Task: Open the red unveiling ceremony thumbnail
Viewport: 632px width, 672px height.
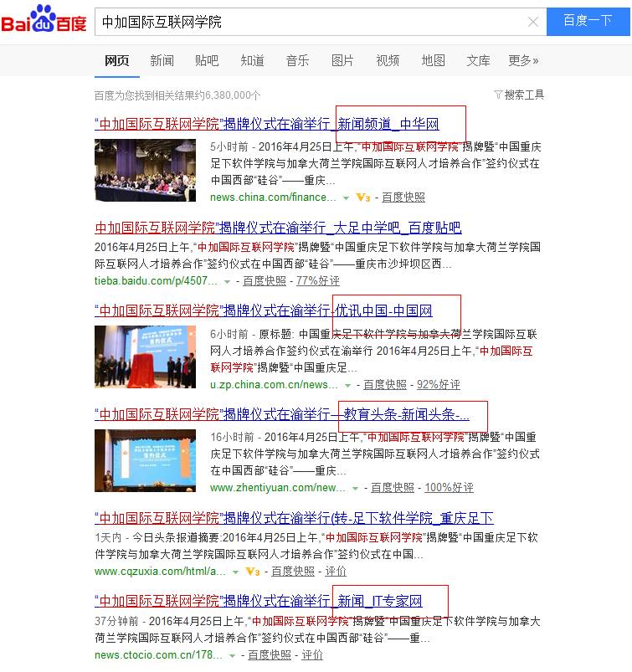Action: [146, 357]
